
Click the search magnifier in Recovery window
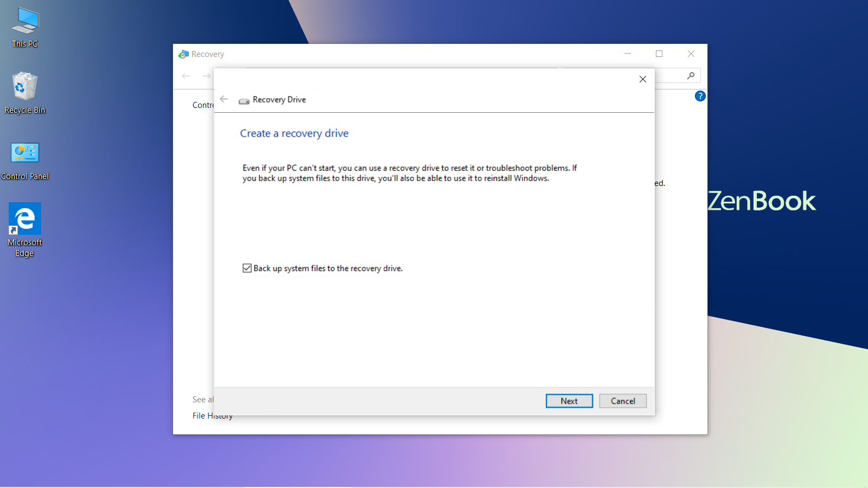click(691, 75)
